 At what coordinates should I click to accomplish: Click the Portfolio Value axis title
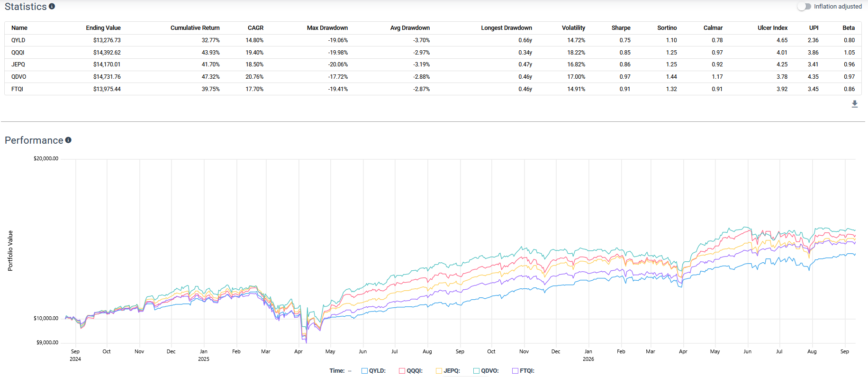pyautogui.click(x=10, y=251)
